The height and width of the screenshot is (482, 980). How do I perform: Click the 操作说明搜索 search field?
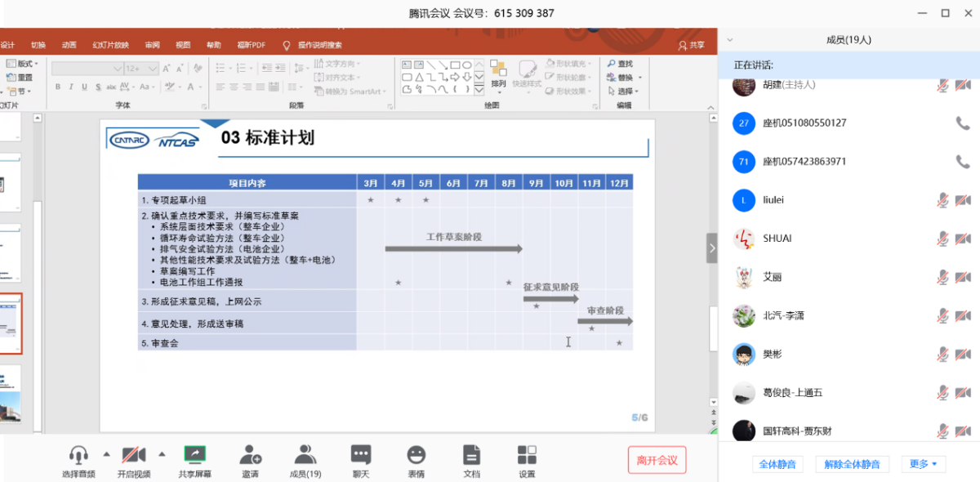coord(319,45)
